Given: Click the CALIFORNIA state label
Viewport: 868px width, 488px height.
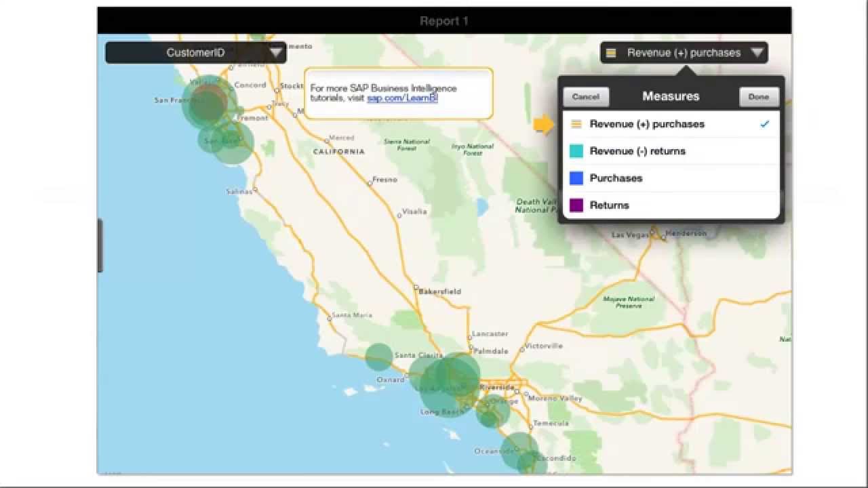Looking at the screenshot, I should point(339,152).
